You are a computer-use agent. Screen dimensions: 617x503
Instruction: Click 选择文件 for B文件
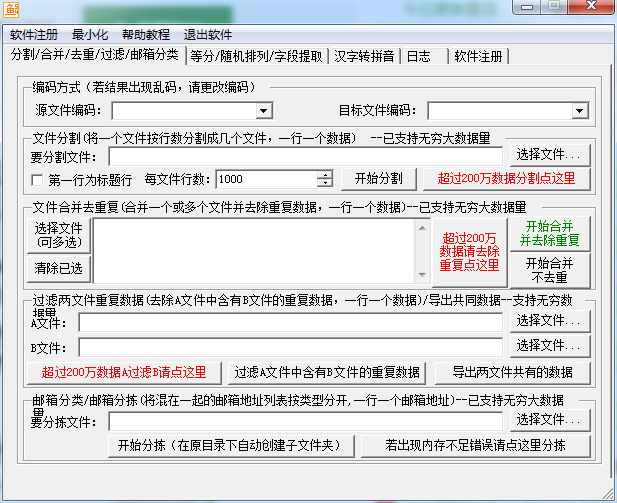coord(550,346)
